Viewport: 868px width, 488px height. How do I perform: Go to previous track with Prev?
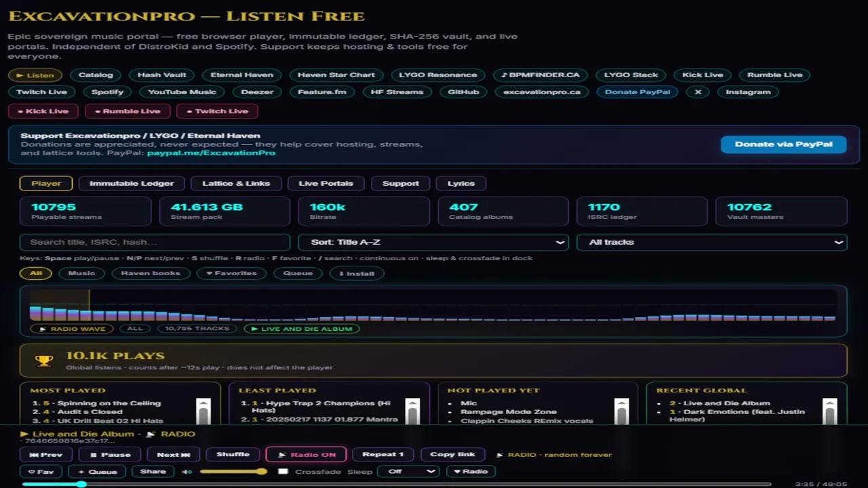[46, 455]
